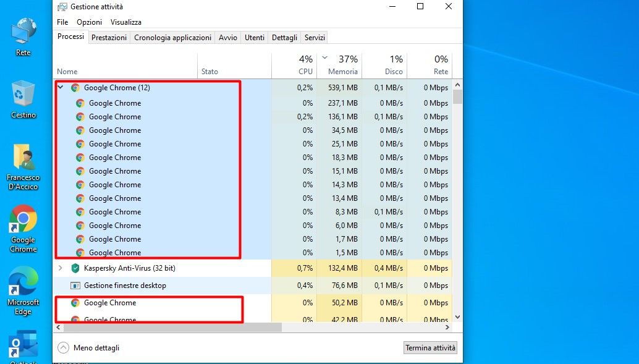Image resolution: width=639 pixels, height=364 pixels.
Task: Select Google Chrome desktop shortcut
Action: [x=23, y=229]
